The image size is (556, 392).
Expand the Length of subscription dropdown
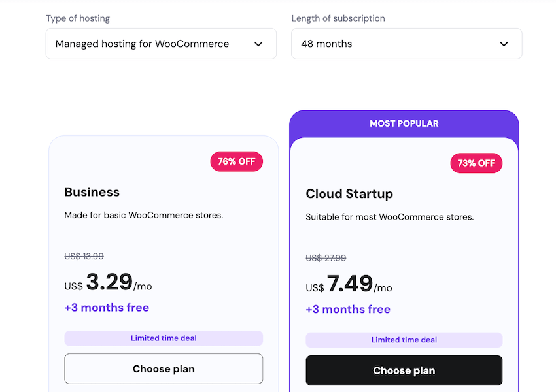tap(406, 44)
